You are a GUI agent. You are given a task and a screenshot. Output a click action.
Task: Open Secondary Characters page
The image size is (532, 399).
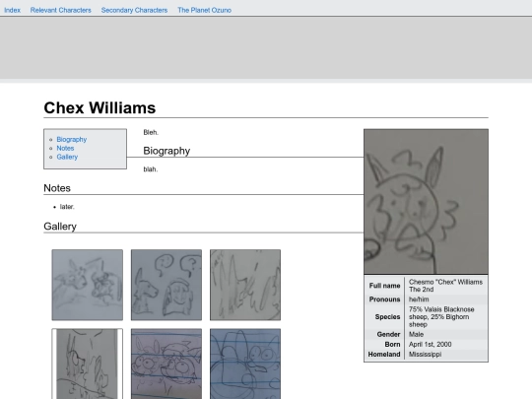click(x=134, y=10)
